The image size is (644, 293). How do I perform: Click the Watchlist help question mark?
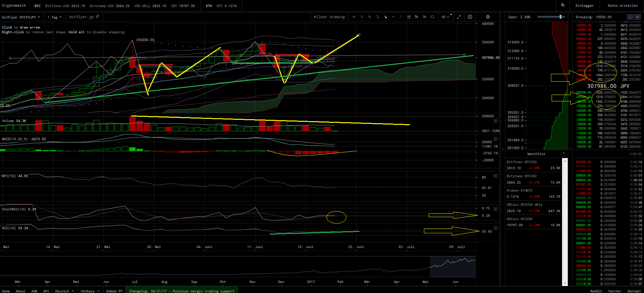tap(564, 154)
